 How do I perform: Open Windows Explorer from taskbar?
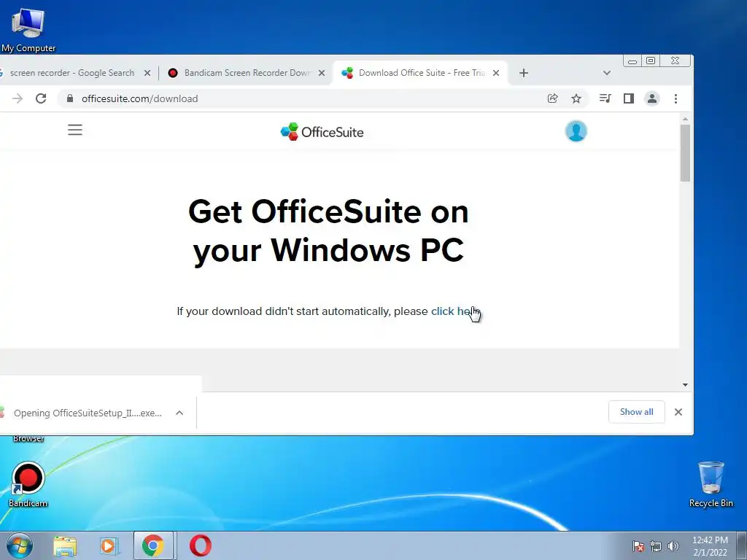tap(65, 546)
